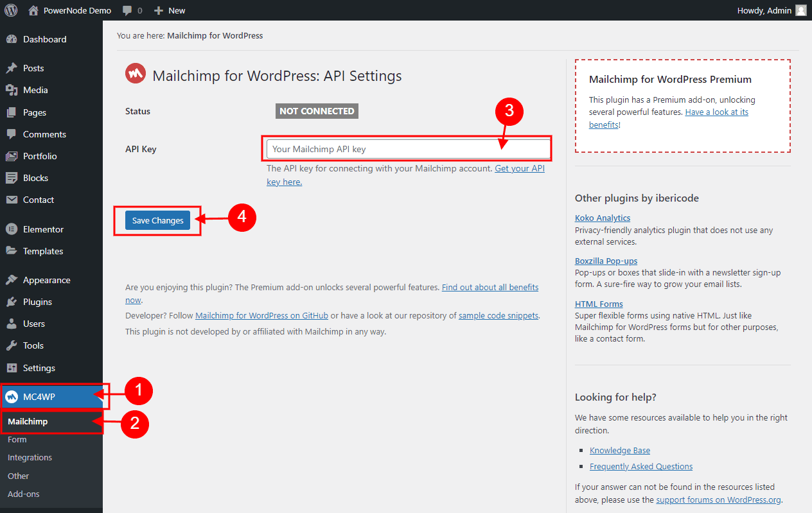Viewport: 812px width, 513px height.
Task: Click the Posts pin icon
Action: [12, 68]
